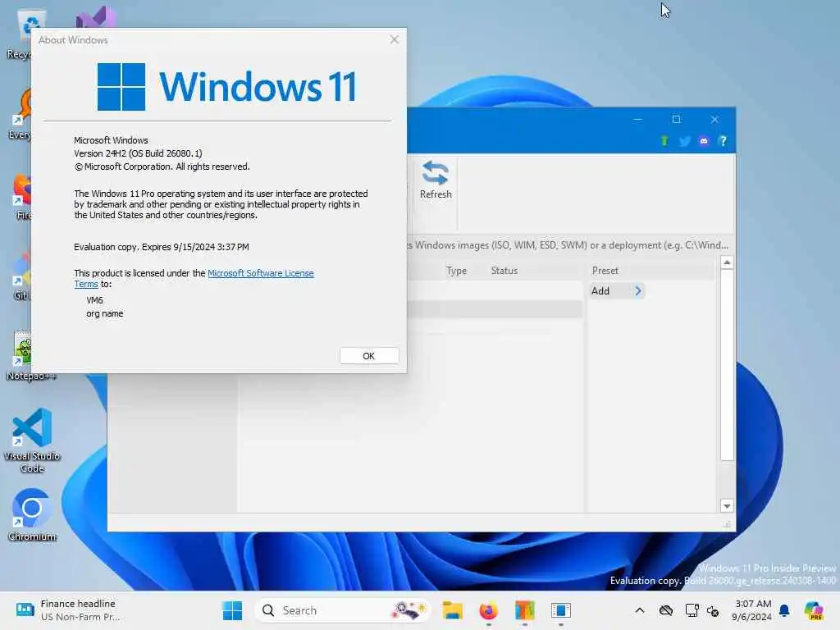Click the OneDrive crossed cloud tray icon
840x630 pixels.
[x=666, y=610]
